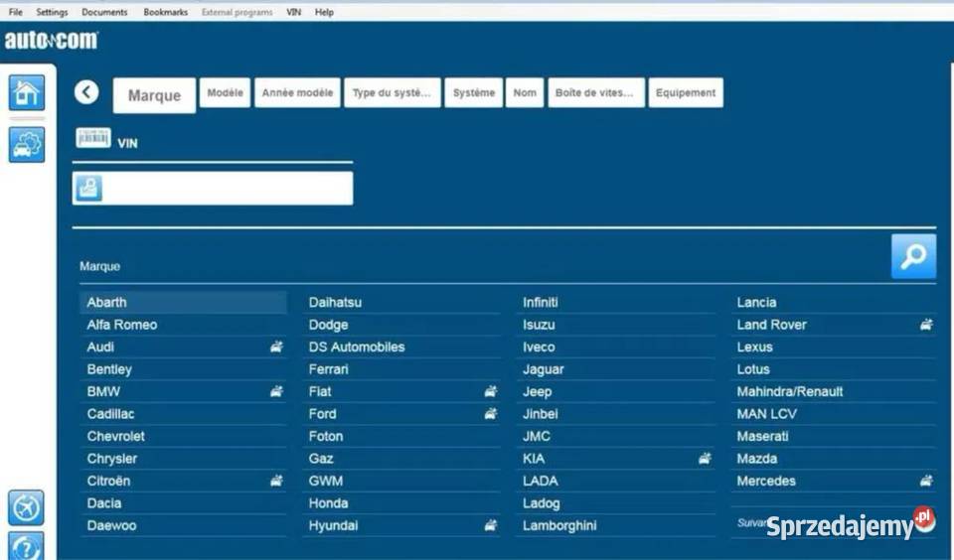
Task: Open the Settings menu
Action: (x=52, y=12)
